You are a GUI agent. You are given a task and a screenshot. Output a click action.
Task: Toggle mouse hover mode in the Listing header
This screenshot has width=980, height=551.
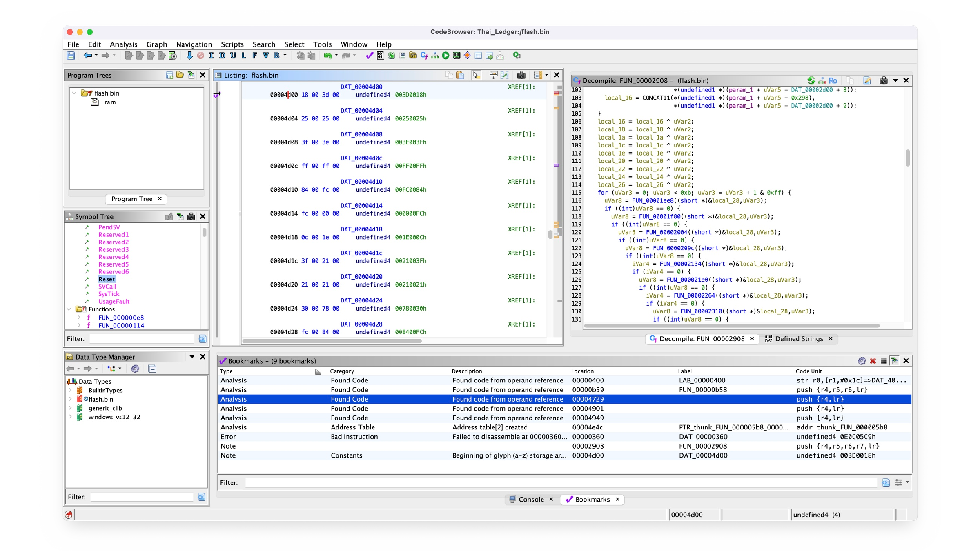coord(476,75)
